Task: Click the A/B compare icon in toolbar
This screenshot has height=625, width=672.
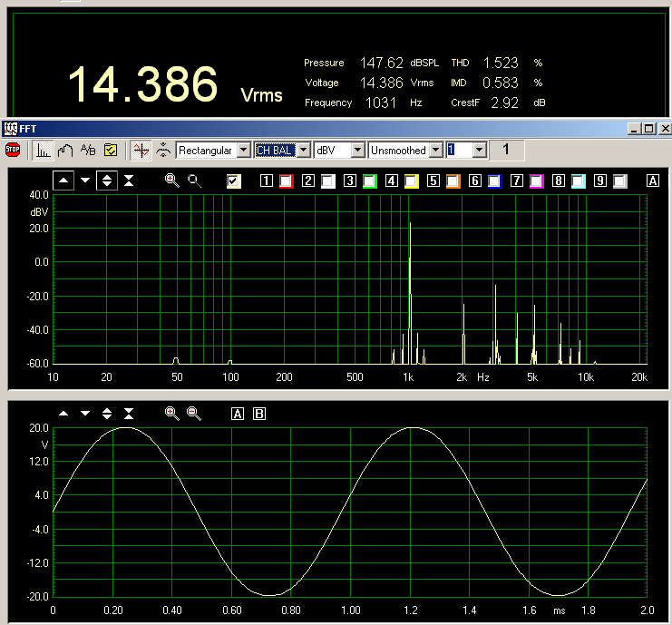Action: tap(88, 150)
